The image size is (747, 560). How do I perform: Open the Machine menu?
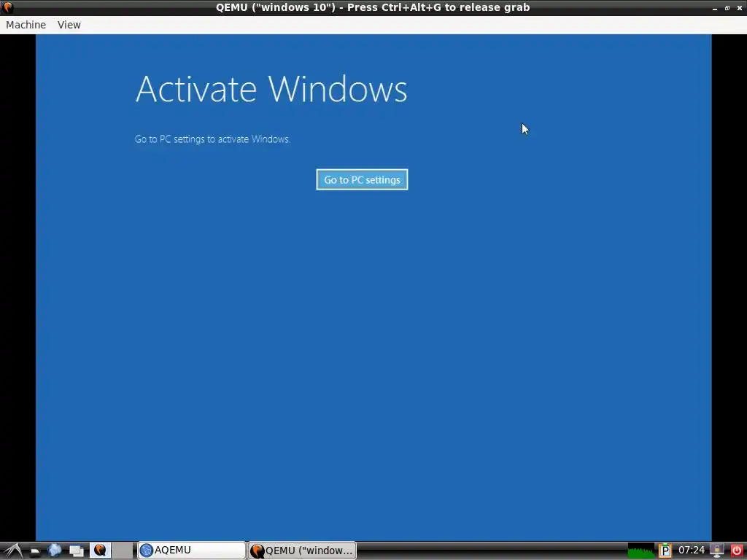(26, 25)
